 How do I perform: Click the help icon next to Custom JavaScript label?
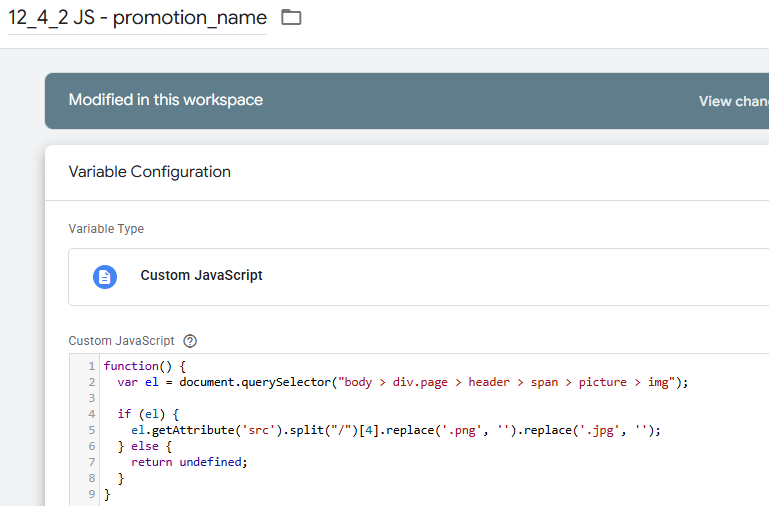(x=190, y=340)
